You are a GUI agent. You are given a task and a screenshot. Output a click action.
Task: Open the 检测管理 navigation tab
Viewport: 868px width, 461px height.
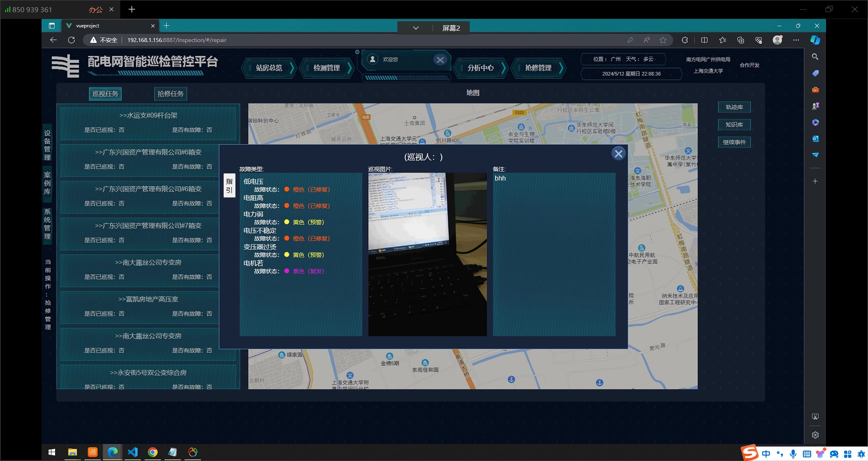[x=326, y=68]
